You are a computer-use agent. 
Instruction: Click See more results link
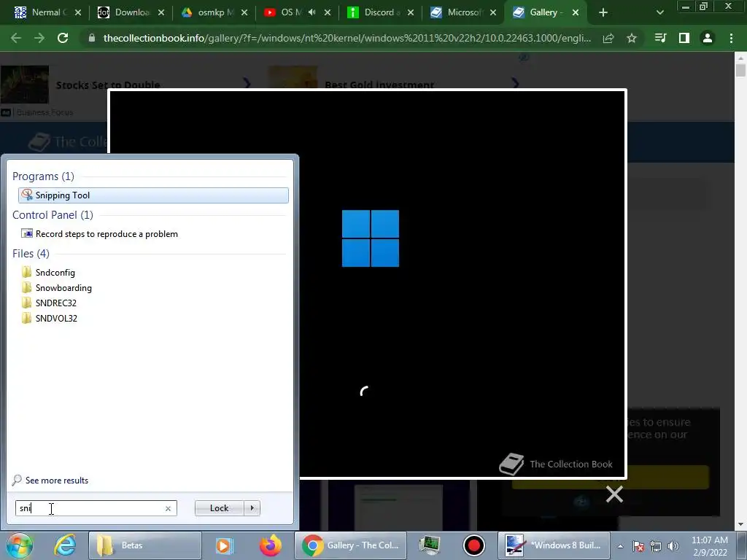click(50, 480)
